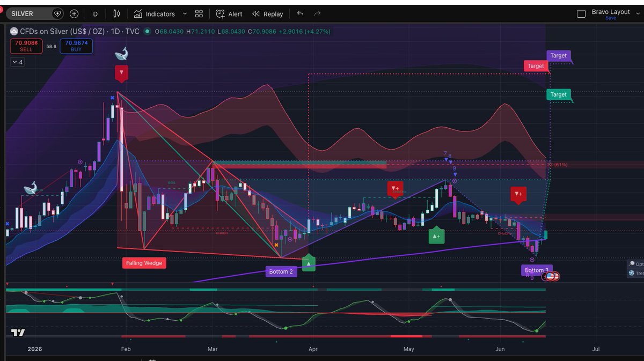Undo the last chart action
The height and width of the screenshot is (361, 644).
click(300, 14)
